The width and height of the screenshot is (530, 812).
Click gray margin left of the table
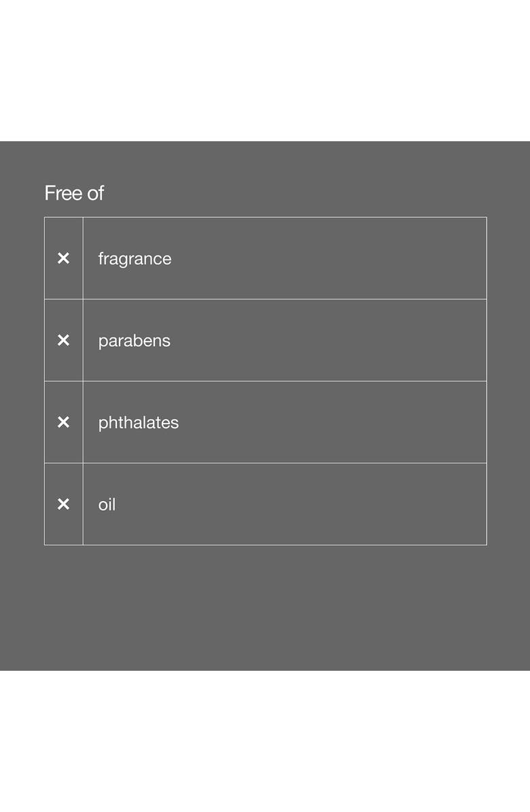coord(22,380)
